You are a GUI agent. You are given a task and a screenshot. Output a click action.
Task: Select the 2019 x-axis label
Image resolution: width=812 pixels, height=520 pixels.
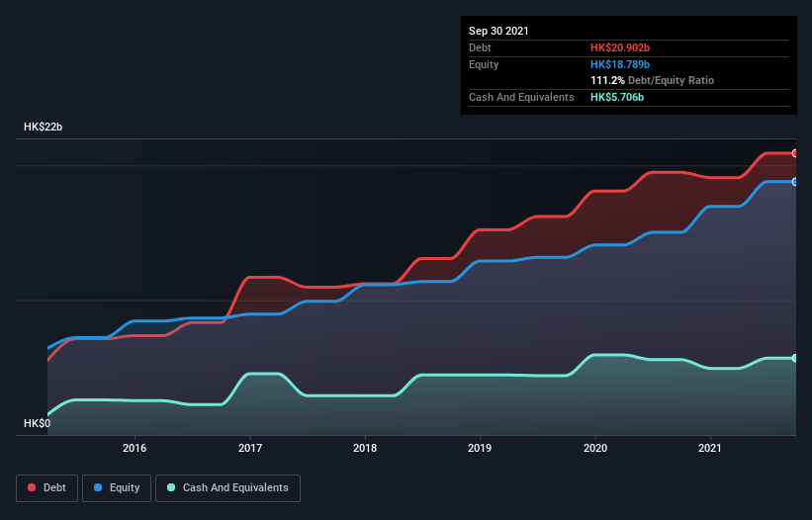coord(480,448)
